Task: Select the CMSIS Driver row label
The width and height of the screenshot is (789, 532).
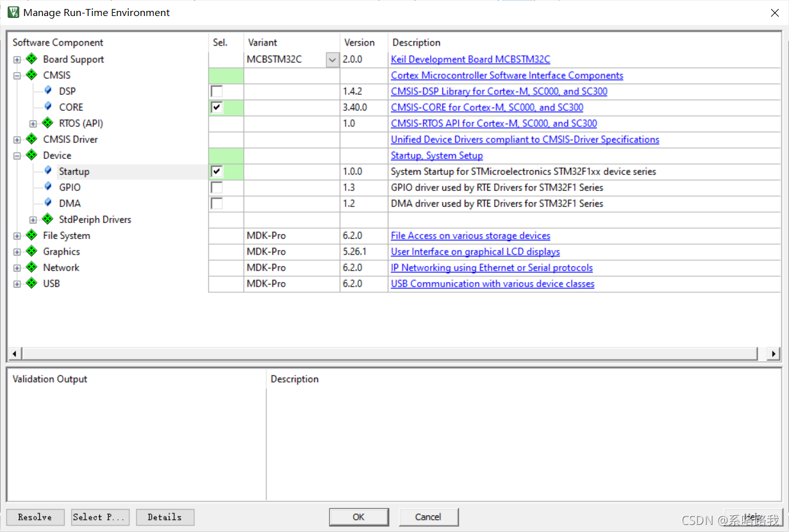Action: point(71,139)
